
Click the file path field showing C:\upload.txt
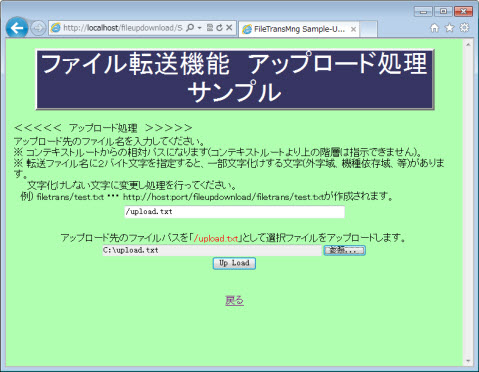[212, 250]
